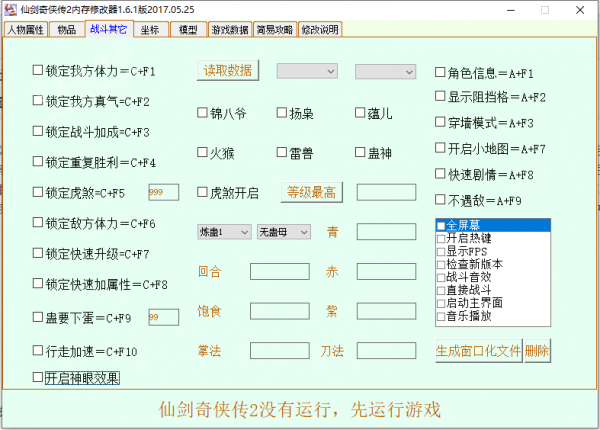Viewport: 600px width, 430px height.
Task: Click the 回合 input field
Action: tap(280, 272)
